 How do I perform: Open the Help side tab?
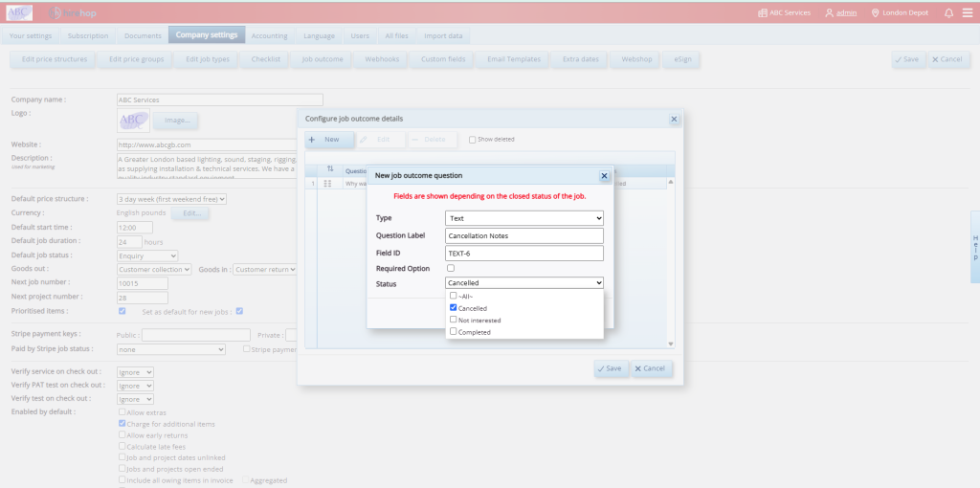point(975,248)
